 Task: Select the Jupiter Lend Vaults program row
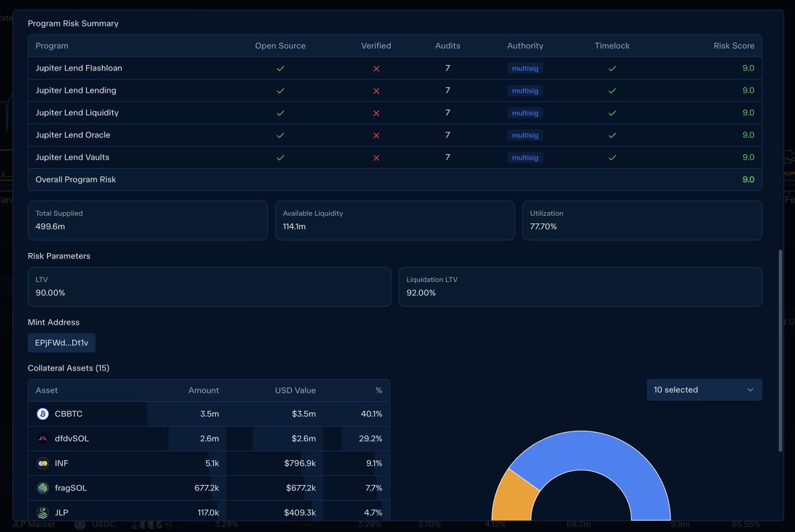pyautogui.click(x=395, y=158)
